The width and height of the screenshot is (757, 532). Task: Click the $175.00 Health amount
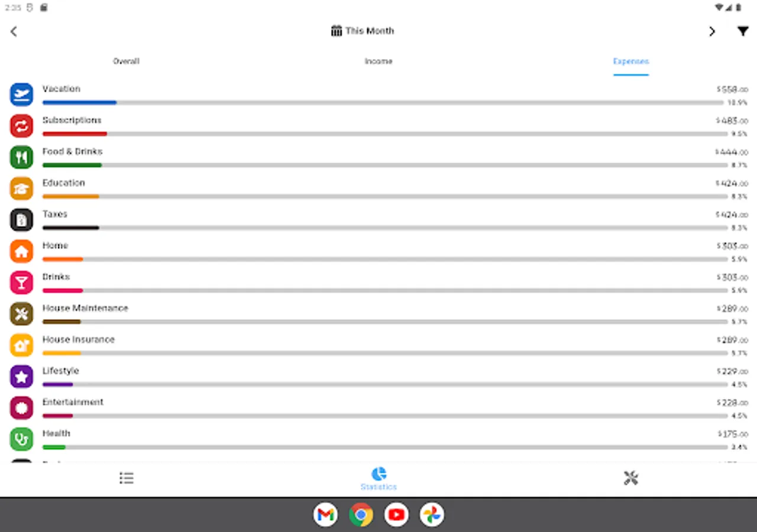pyautogui.click(x=733, y=434)
